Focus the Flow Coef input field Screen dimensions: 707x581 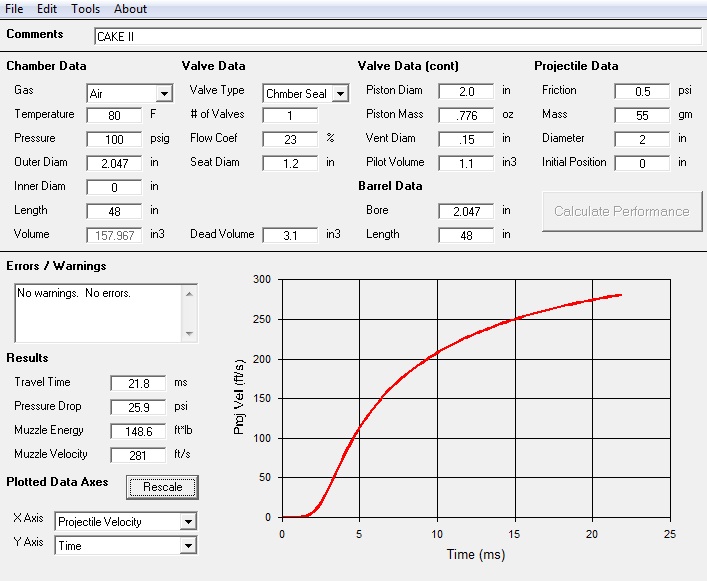tap(290, 139)
